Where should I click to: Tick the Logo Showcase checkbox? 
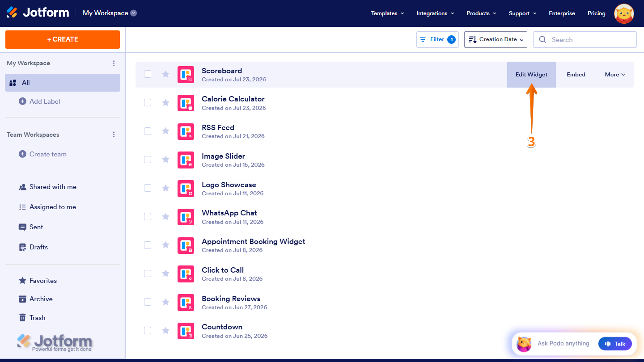point(148,188)
